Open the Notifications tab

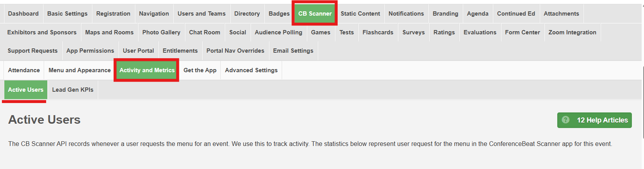click(x=406, y=14)
